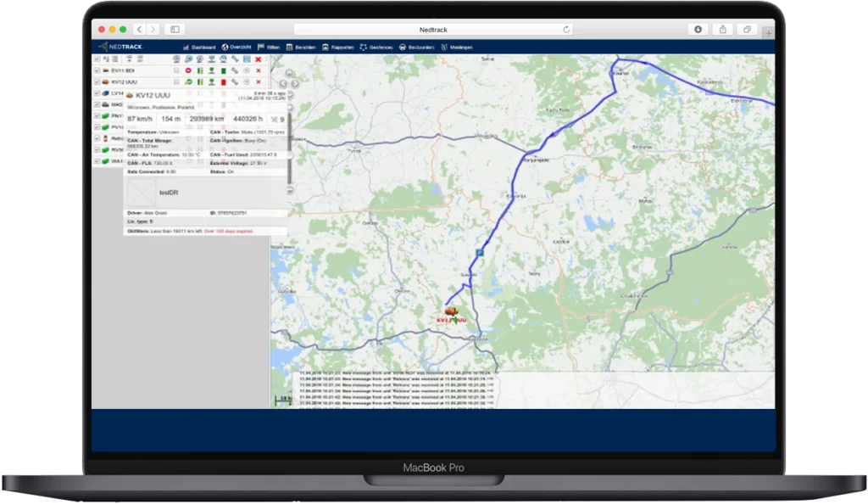Click the large red X in list header row
The image size is (868, 504).
(x=258, y=59)
